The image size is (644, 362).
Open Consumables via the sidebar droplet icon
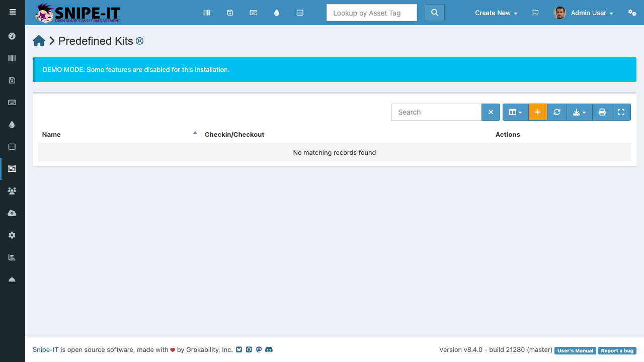pyautogui.click(x=12, y=125)
